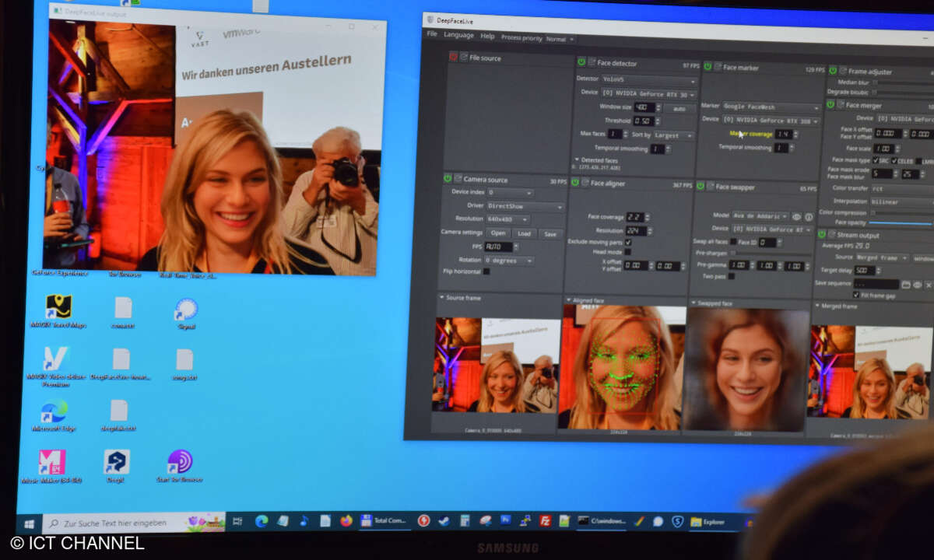Click Total Commander taskbar button
The image size is (934, 560).
pyautogui.click(x=384, y=521)
